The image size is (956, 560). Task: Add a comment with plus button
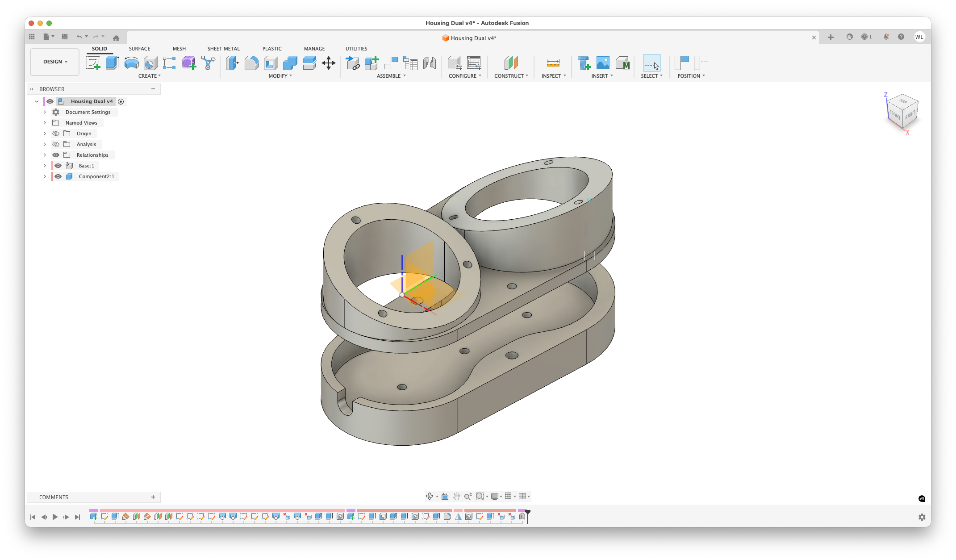pyautogui.click(x=153, y=497)
